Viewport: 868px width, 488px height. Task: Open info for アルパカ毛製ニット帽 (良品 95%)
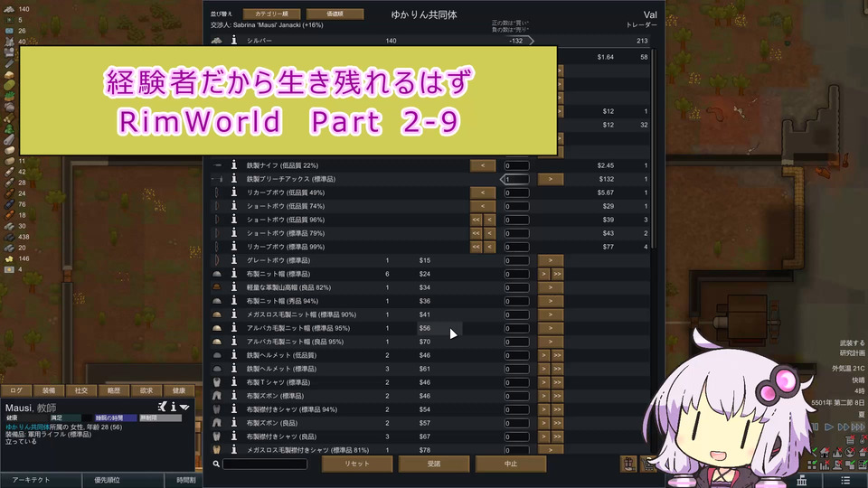(234, 342)
